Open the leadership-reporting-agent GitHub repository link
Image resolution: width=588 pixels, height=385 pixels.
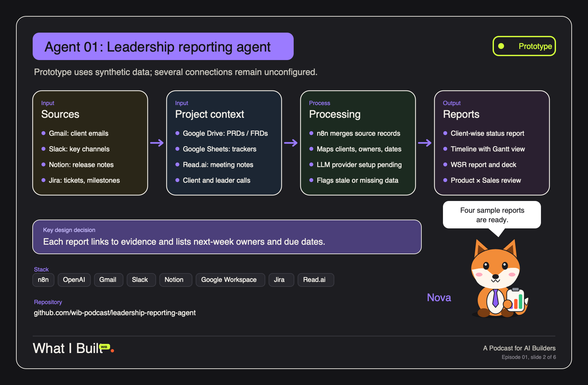pos(115,313)
